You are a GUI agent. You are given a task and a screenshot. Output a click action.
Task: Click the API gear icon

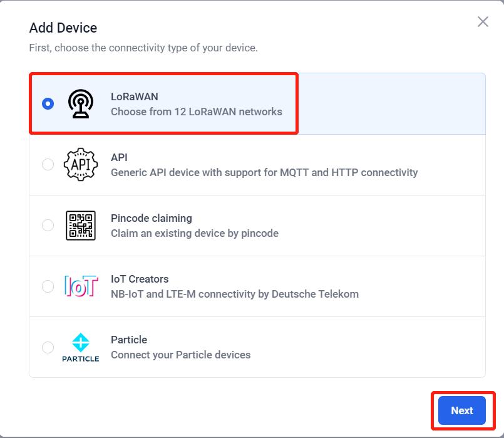point(81,165)
